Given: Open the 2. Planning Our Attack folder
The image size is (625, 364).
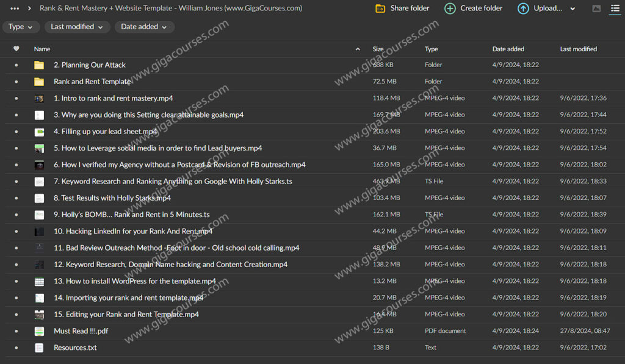Looking at the screenshot, I should point(89,65).
